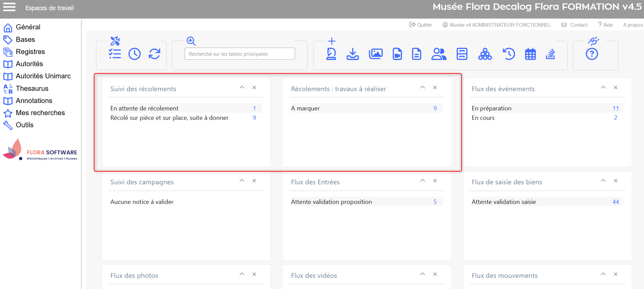This screenshot has height=289, width=644.
Task: Click the archive drawer icon
Action: [462, 54]
